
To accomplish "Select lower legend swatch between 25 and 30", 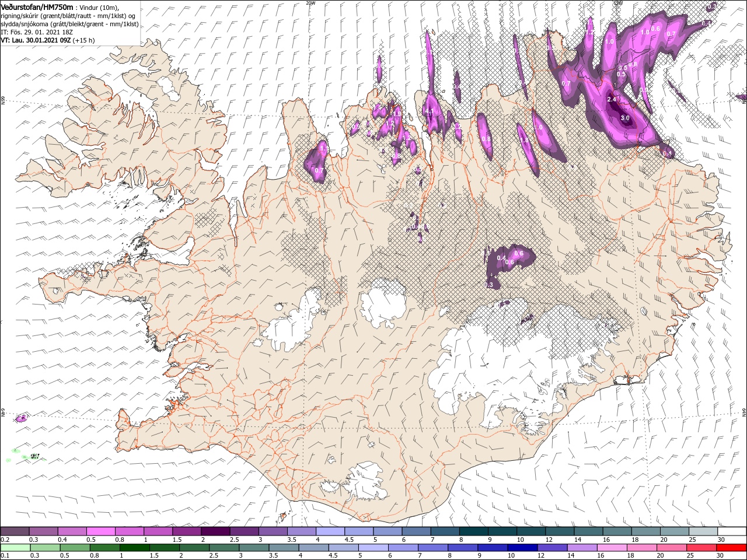I will click(702, 547).
